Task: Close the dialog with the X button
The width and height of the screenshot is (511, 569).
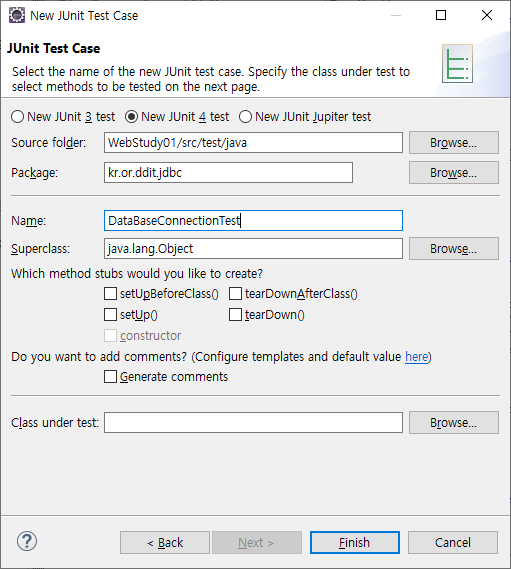Action: pos(487,15)
